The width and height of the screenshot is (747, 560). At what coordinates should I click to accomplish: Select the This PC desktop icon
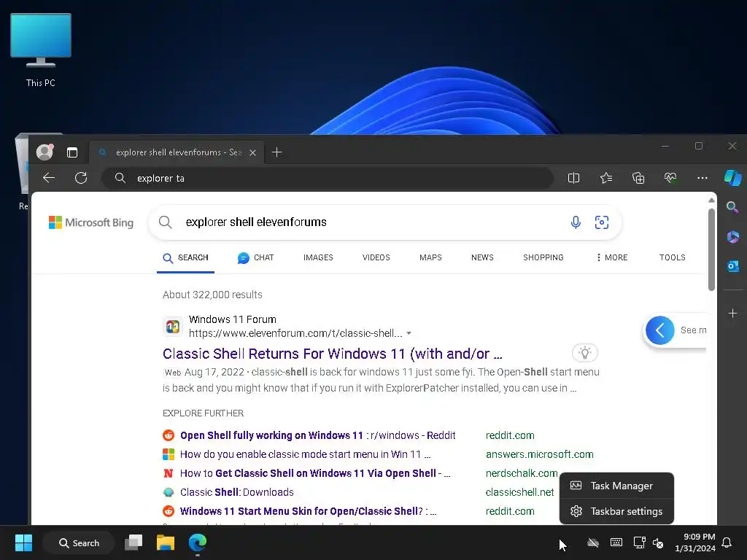coord(41,50)
